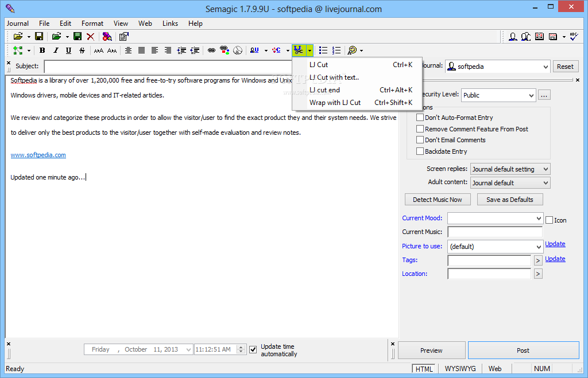Click the Subject input field
This screenshot has width=588, height=378.
pos(169,67)
